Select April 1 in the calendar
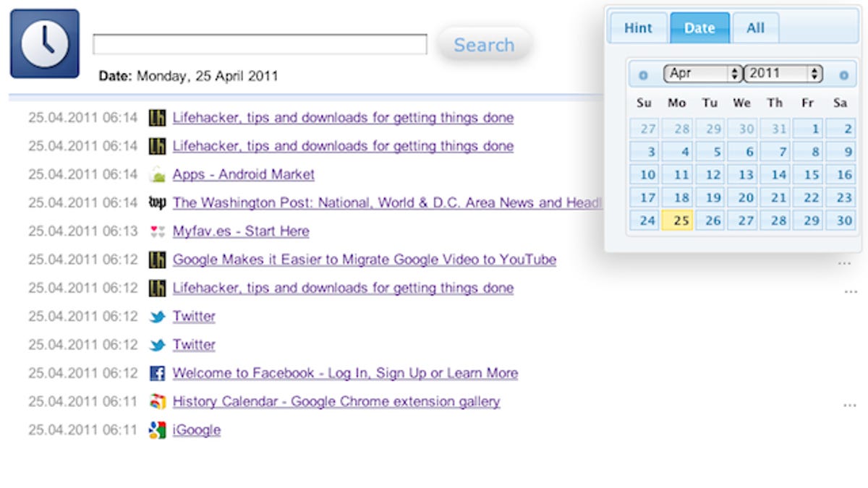Viewport: 868px width, 488px height. click(x=808, y=129)
